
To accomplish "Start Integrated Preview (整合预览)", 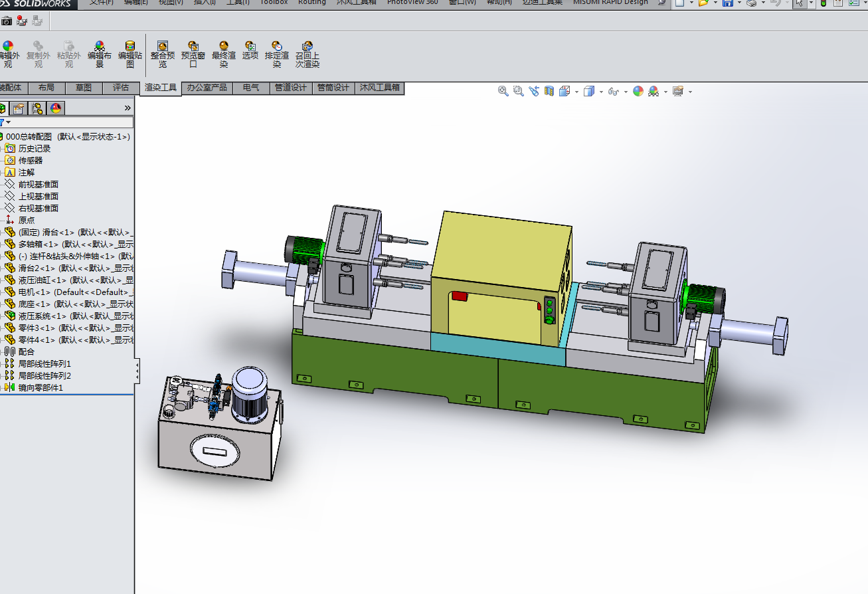I will pyautogui.click(x=163, y=54).
